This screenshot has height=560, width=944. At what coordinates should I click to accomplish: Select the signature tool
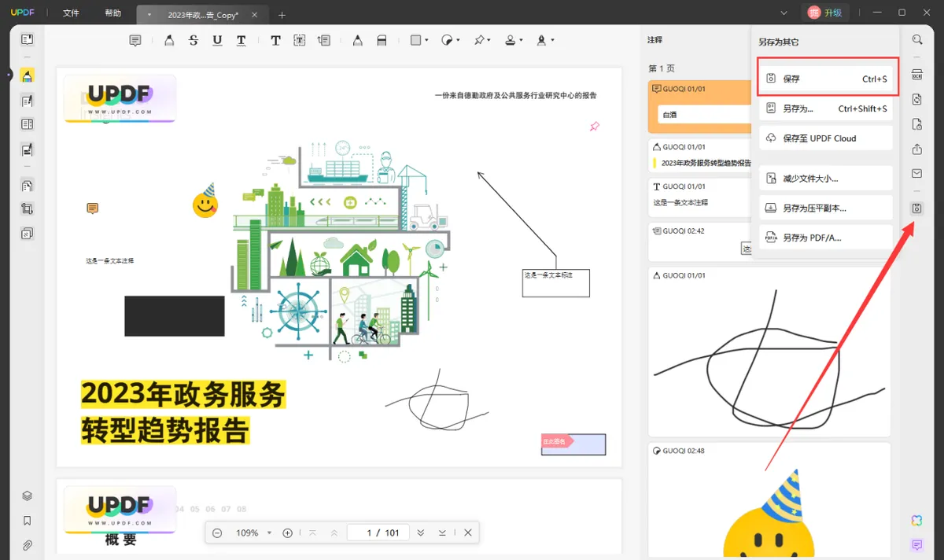click(541, 41)
